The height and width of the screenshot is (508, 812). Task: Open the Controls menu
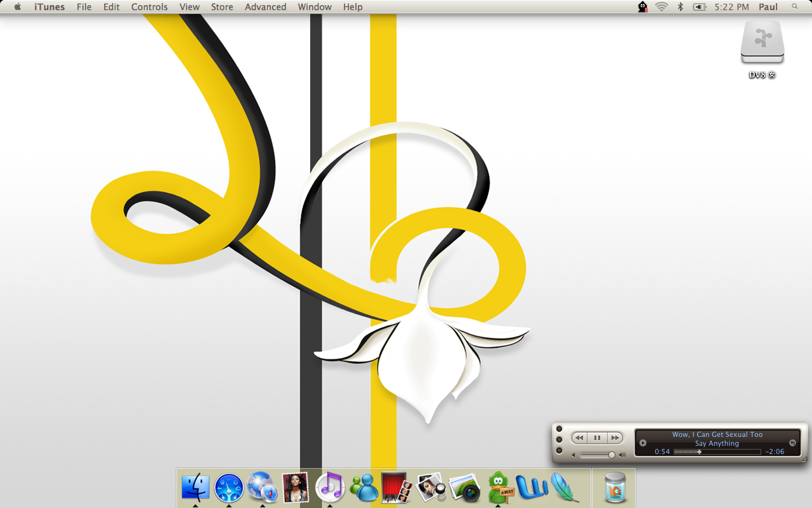pyautogui.click(x=150, y=7)
